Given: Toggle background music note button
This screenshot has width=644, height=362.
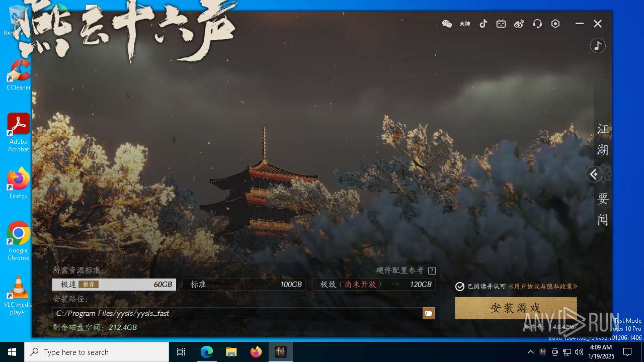Looking at the screenshot, I should pyautogui.click(x=598, y=46).
